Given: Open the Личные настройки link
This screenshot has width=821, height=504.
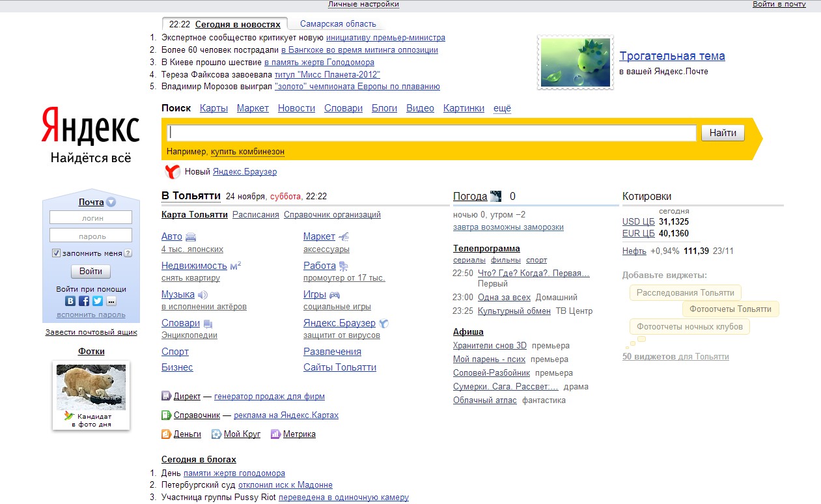Looking at the screenshot, I should point(363,4).
